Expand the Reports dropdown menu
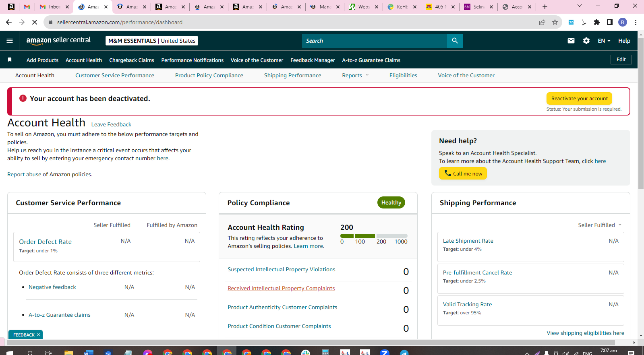The width and height of the screenshot is (644, 355). click(x=356, y=75)
